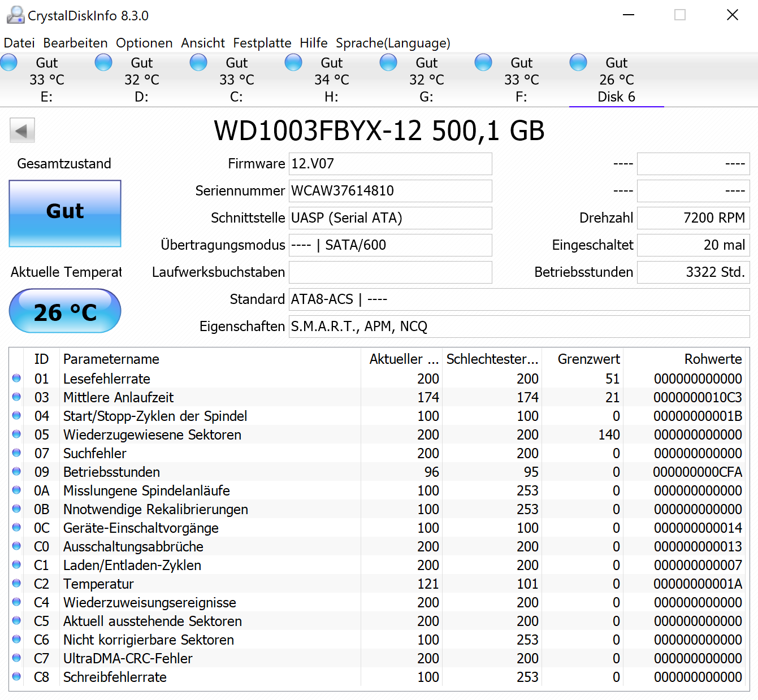Open the Bearbeiten menu
Viewport: 758px width, 700px height.
pos(75,43)
